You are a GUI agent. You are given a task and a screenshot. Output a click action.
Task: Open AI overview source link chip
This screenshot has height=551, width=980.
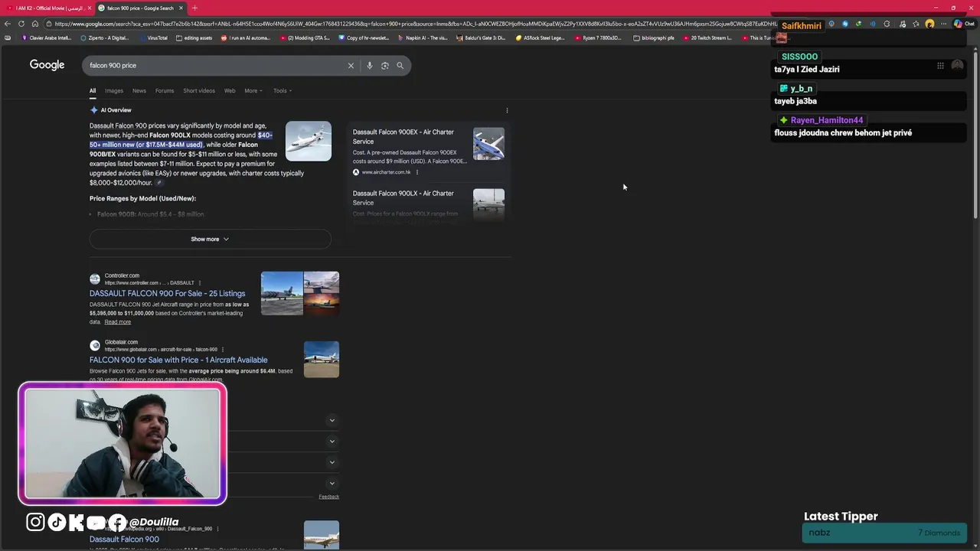pos(159,183)
